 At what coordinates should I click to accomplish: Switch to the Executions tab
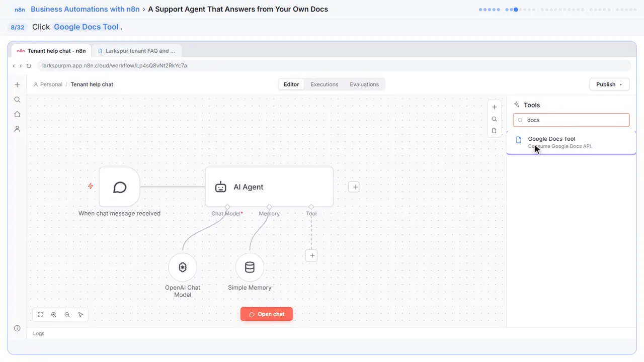coord(325,84)
